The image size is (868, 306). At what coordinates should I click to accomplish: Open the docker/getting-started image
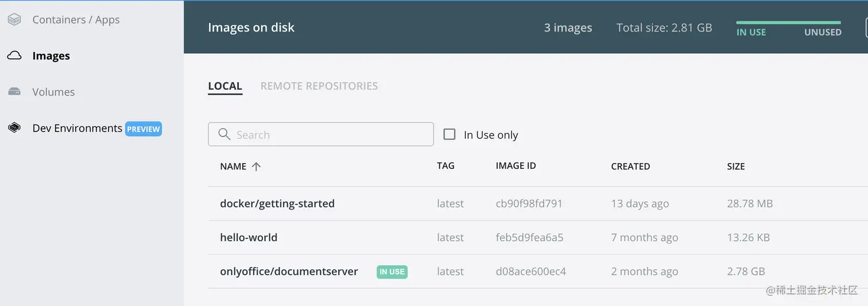click(x=277, y=204)
